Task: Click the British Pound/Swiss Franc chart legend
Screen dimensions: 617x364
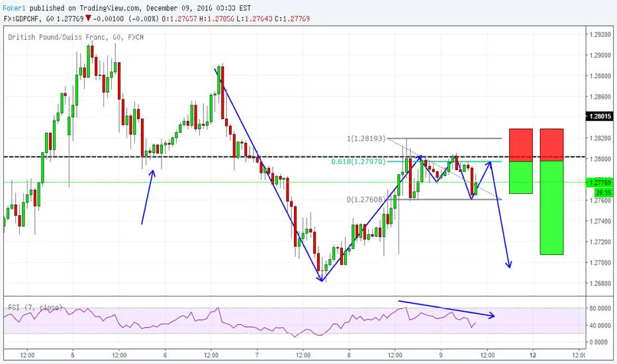Action: 75,37
